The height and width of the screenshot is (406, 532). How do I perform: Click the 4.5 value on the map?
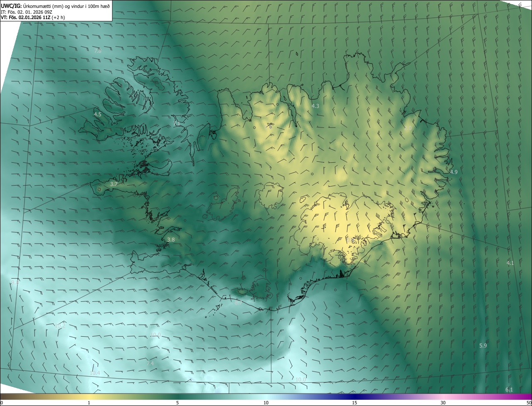click(98, 114)
